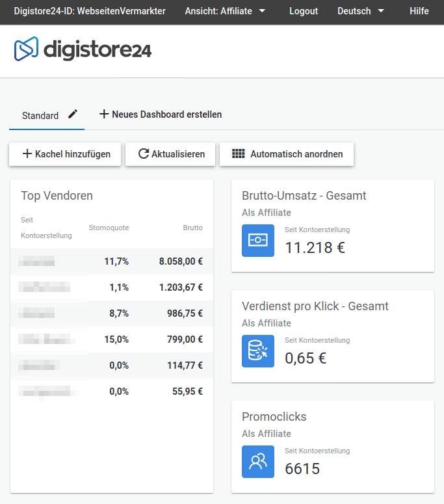Click the 15,0% Stornoquote cell
The width and height of the screenshot is (444, 504).
coord(116,339)
